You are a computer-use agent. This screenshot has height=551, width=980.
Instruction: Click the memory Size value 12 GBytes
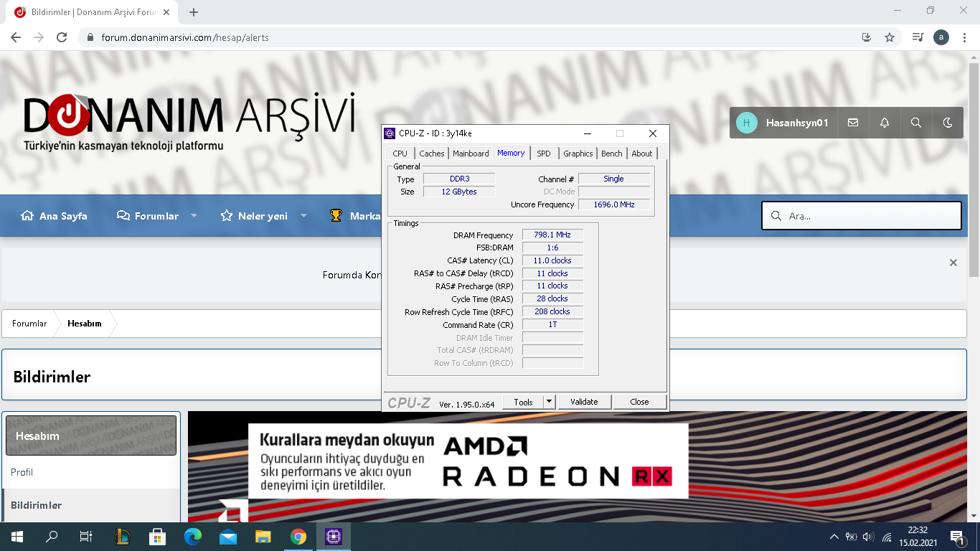(x=459, y=192)
